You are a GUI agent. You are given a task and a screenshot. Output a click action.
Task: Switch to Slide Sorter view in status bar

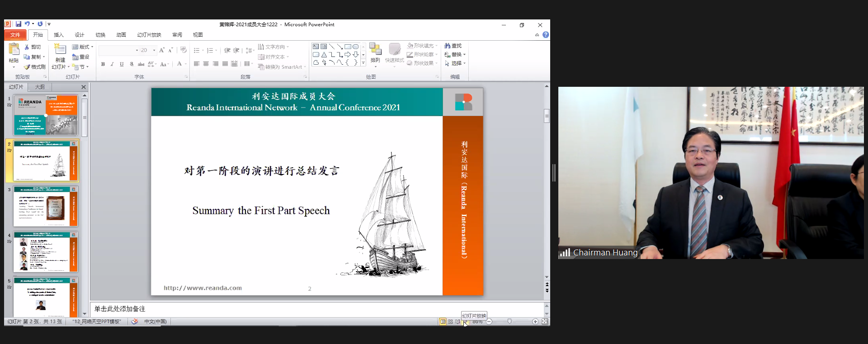[x=450, y=321]
